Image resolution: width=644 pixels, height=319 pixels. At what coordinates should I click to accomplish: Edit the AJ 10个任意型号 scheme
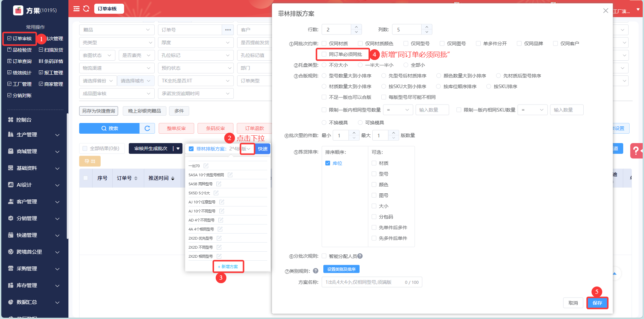click(x=222, y=202)
